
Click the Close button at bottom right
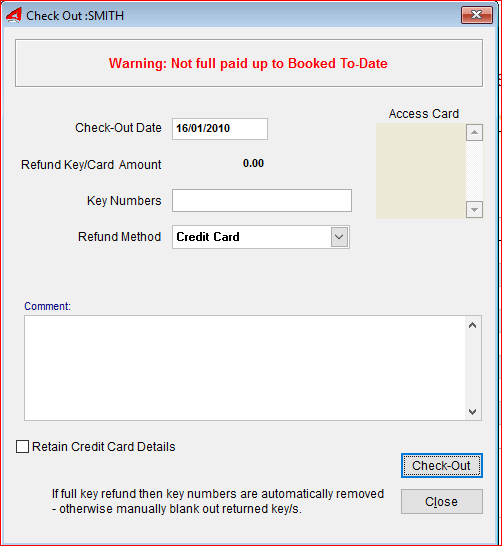(x=441, y=501)
